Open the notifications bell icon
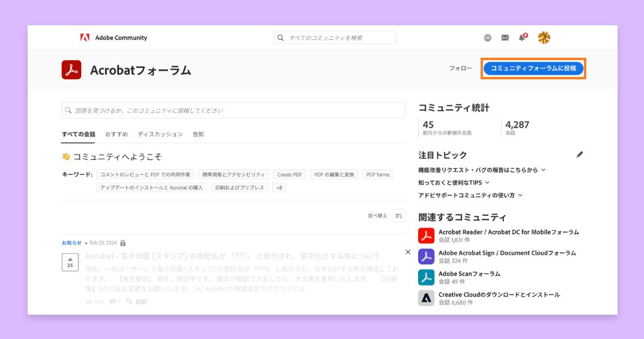This screenshot has height=339, width=644. [522, 37]
